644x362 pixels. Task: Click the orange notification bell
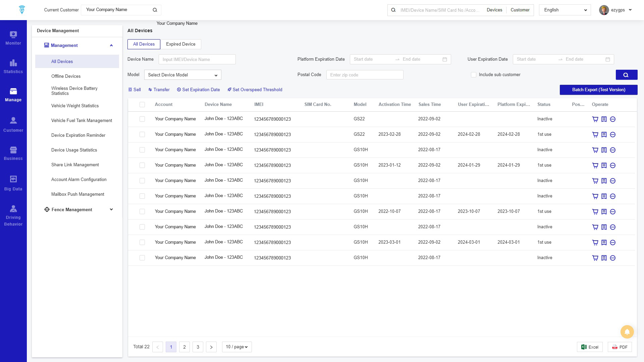(x=627, y=332)
